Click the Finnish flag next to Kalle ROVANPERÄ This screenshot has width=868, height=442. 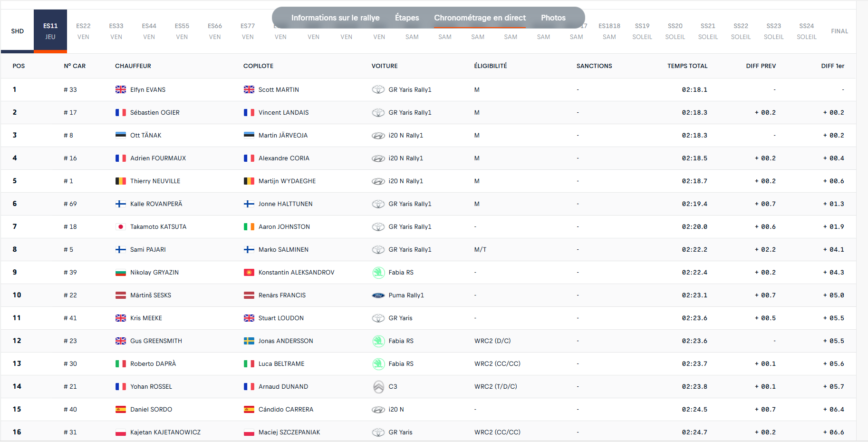(121, 204)
